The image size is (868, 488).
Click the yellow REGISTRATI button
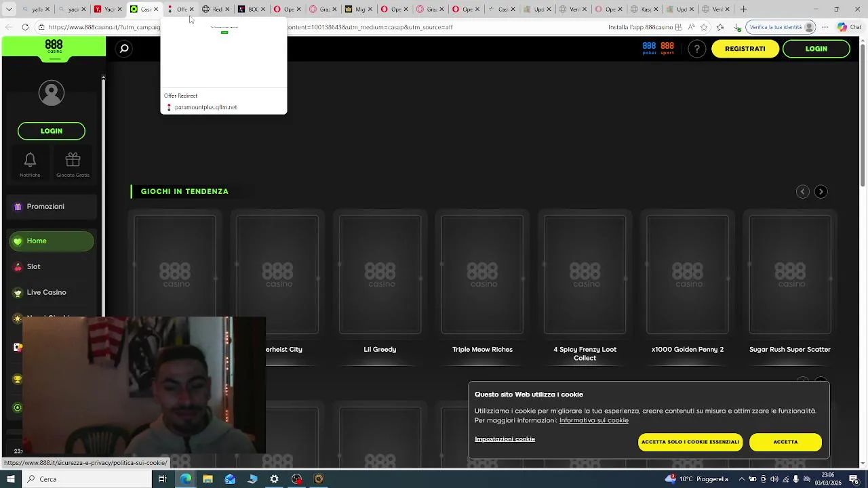(x=745, y=49)
